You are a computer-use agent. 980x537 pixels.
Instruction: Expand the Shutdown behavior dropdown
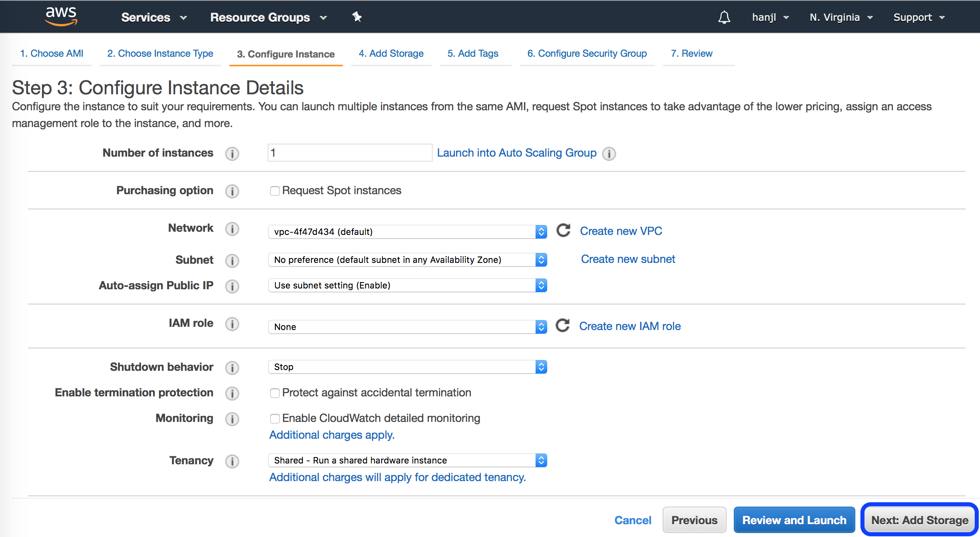(407, 367)
